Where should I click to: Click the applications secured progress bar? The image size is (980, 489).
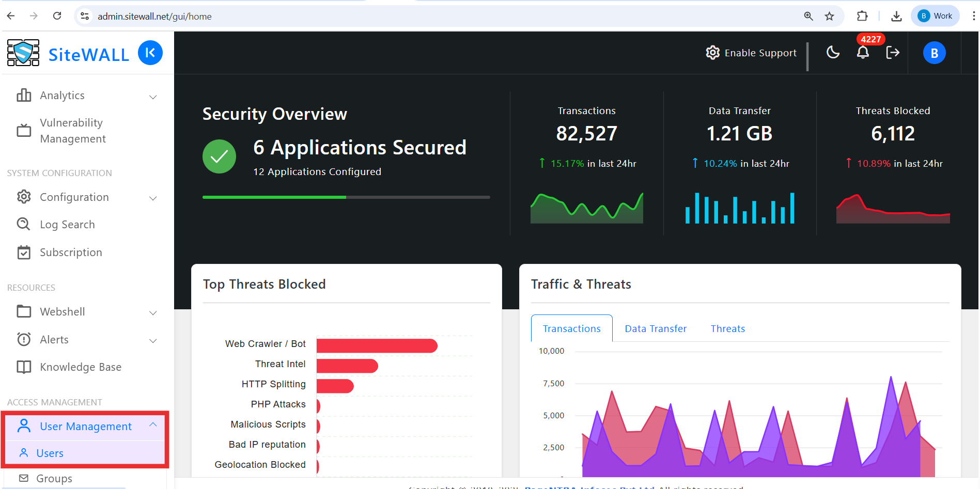346,197
